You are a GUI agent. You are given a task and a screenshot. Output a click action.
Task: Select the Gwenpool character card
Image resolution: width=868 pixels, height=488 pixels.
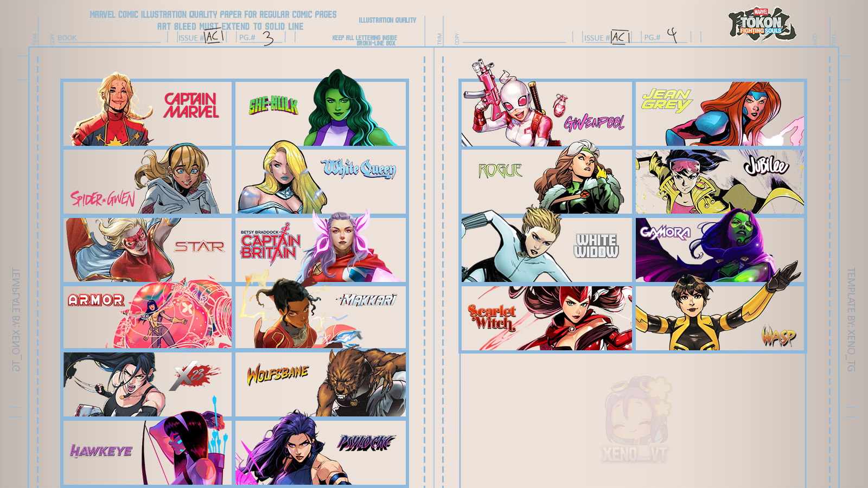pyautogui.click(x=547, y=114)
